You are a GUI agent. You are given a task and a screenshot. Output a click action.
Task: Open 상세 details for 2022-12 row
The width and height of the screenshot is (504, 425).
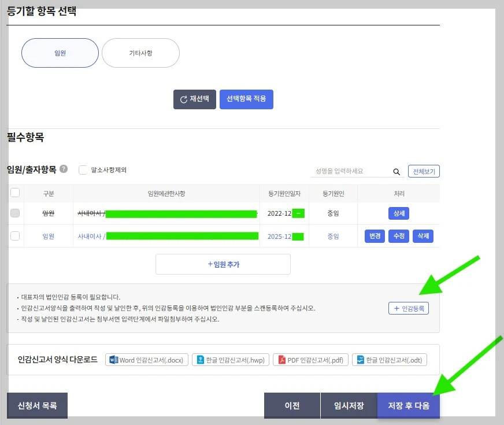point(399,213)
